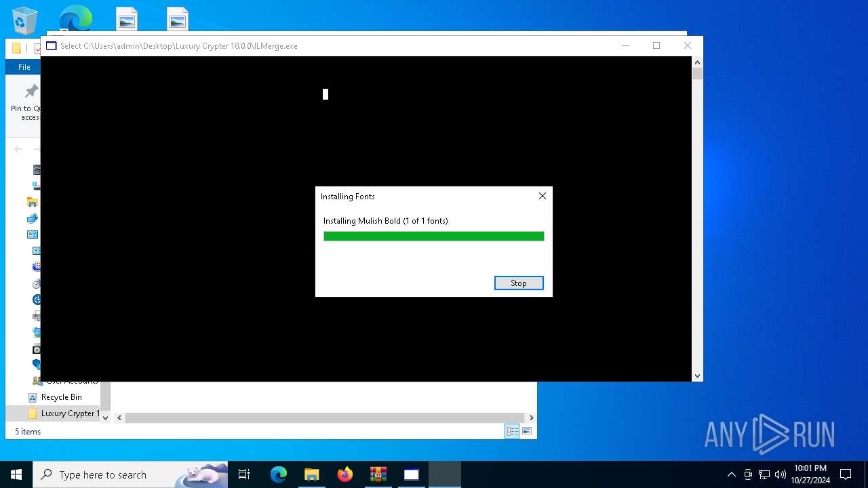868x488 pixels.
Task: Select Recycle Bin in Explorer navigation tree
Action: [x=61, y=397]
